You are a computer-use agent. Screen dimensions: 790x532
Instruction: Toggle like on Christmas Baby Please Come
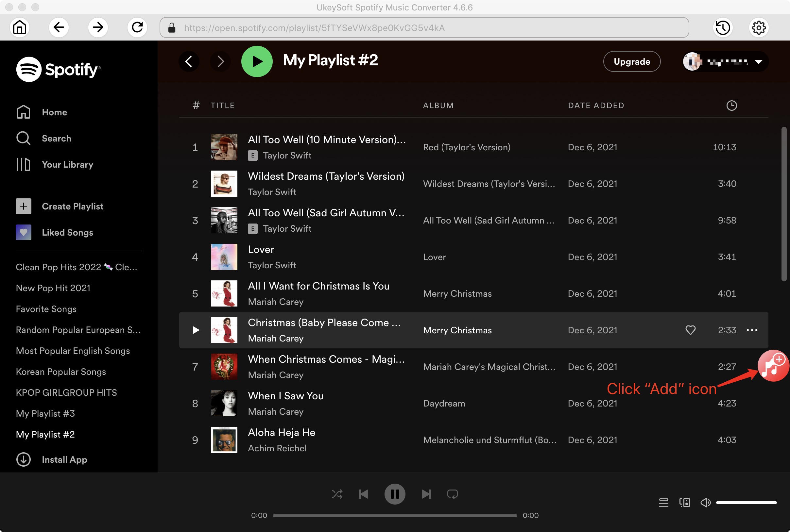point(690,329)
